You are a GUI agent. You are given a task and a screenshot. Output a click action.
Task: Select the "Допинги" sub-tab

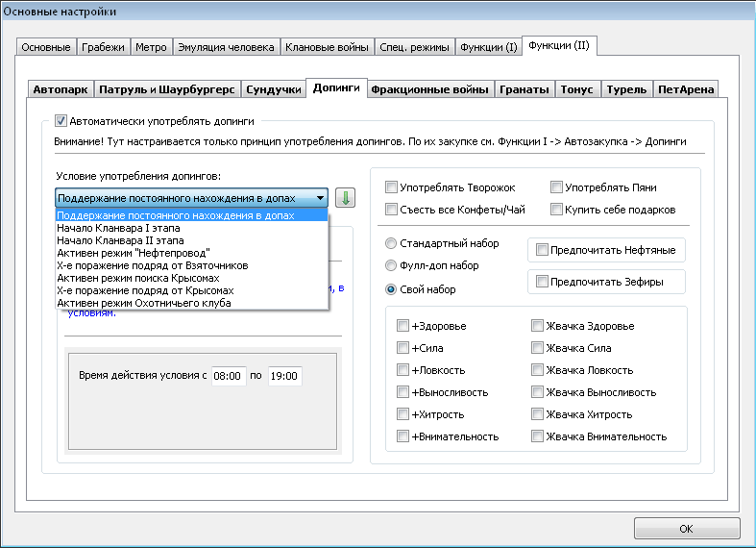(336, 87)
